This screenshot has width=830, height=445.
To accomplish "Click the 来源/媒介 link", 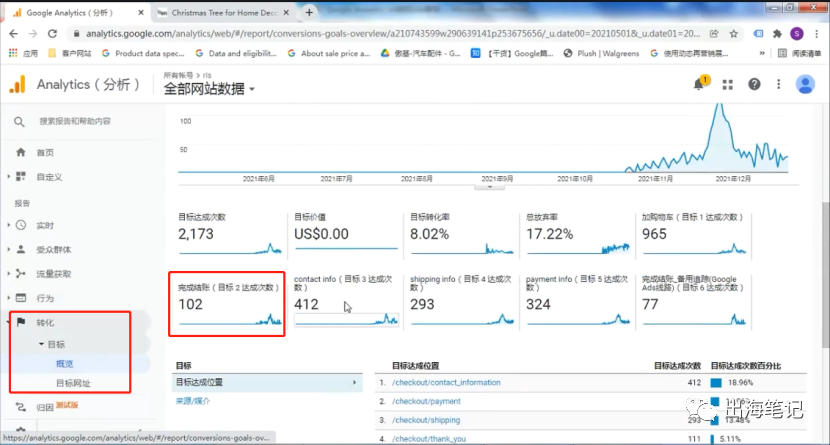I will click(193, 401).
